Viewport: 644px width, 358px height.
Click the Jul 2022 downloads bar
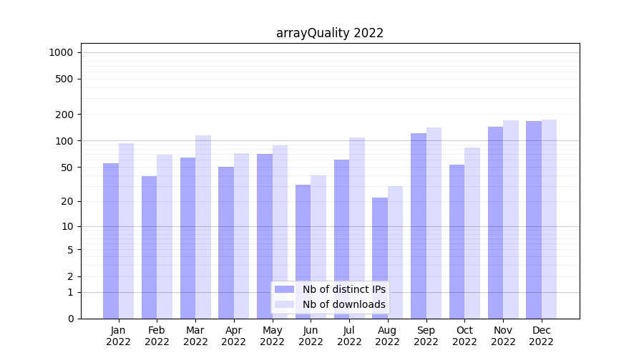[x=357, y=228]
